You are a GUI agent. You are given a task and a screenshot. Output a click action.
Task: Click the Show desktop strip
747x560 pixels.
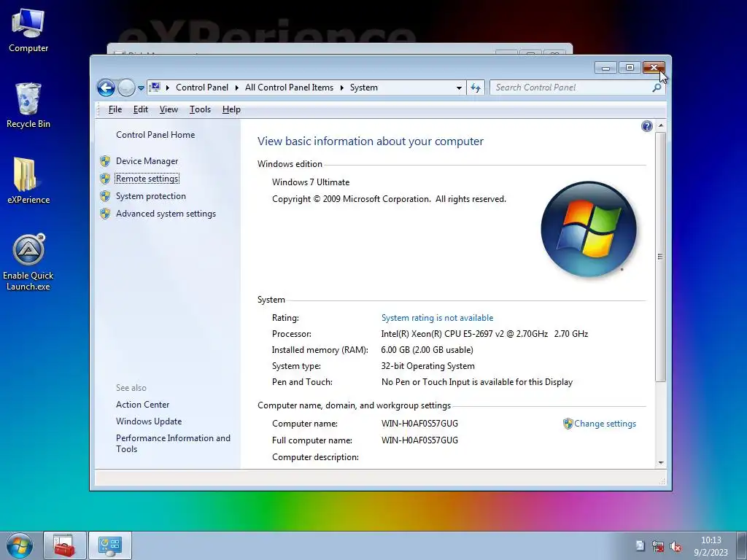[x=742, y=545]
